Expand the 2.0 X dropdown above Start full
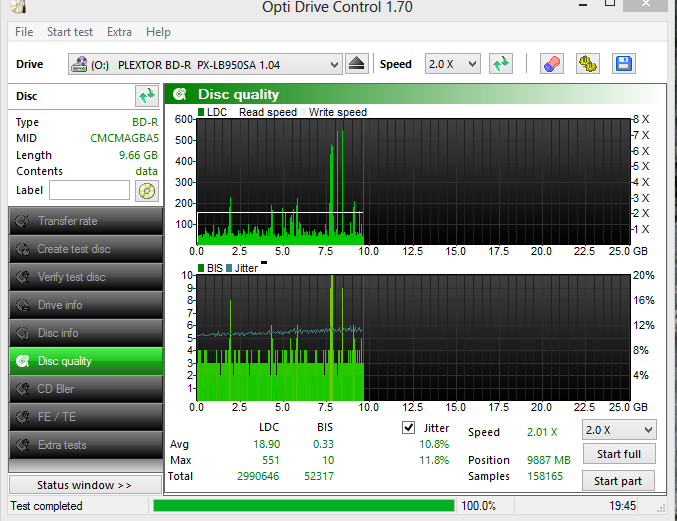This screenshot has width=677, height=521. pyautogui.click(x=648, y=430)
